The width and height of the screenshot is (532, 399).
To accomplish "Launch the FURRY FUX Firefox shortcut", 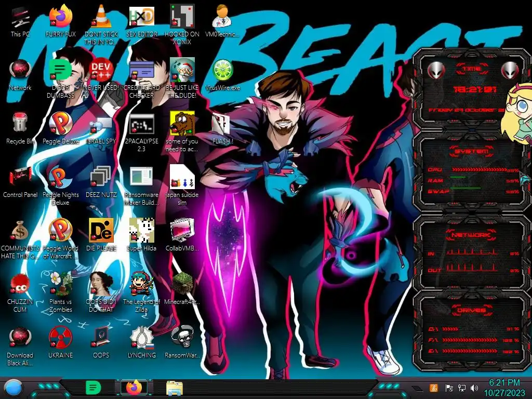I will [x=60, y=21].
